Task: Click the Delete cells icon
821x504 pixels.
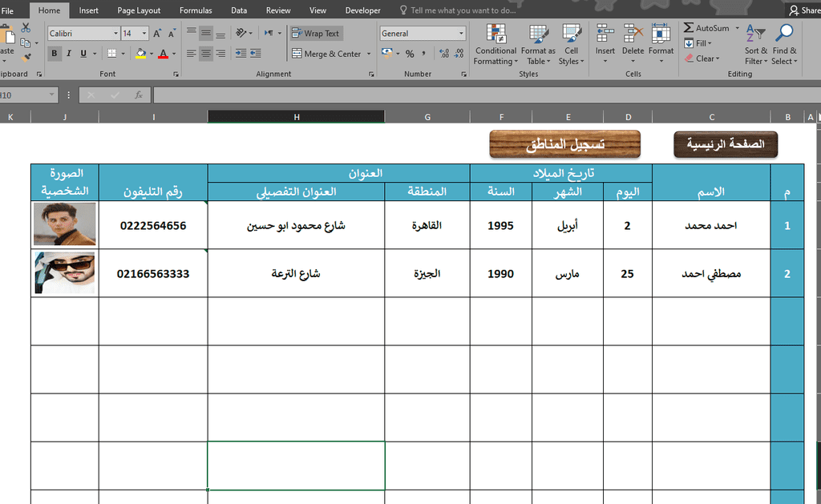Action: 633,34
